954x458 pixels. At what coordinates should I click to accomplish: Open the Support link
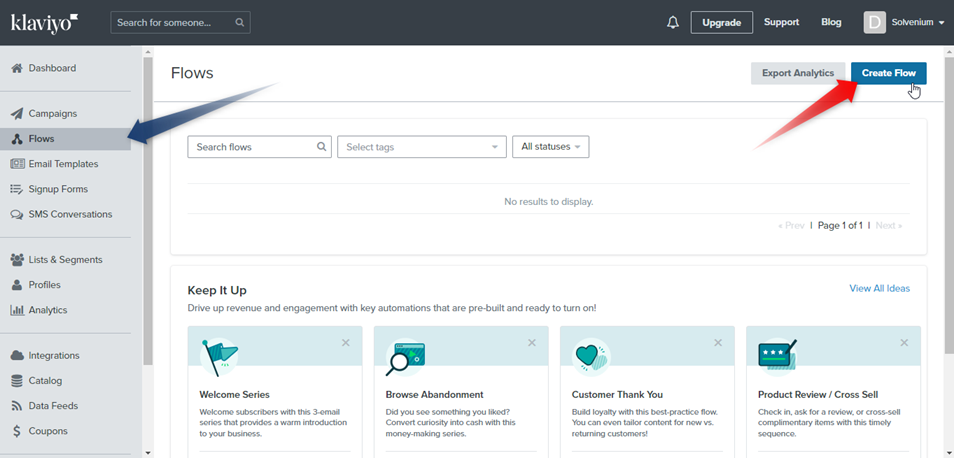781,23
